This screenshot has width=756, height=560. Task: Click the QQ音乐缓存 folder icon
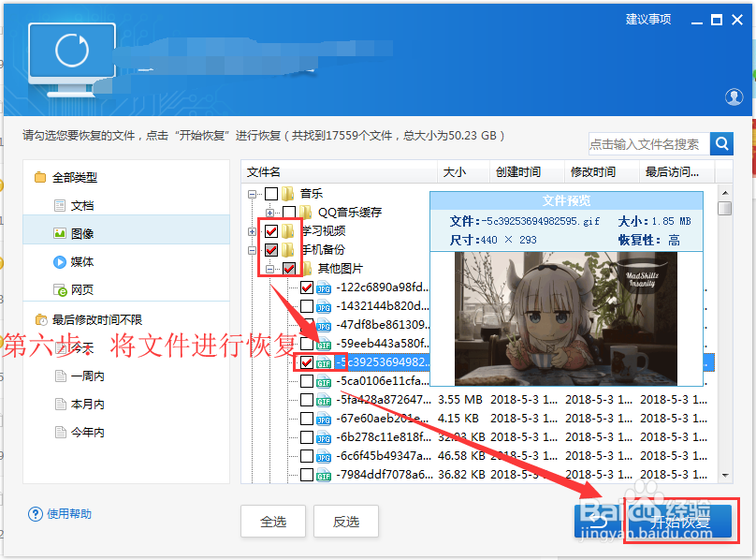305,212
